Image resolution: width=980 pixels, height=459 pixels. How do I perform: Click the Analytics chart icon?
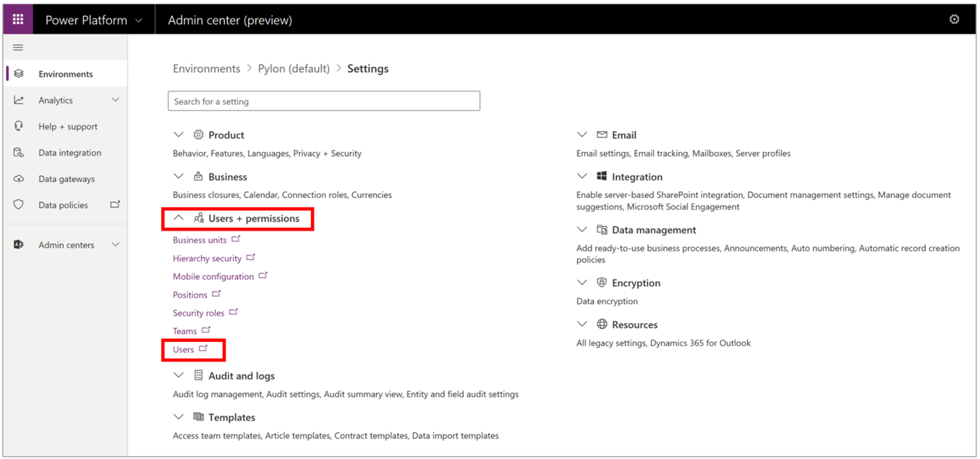click(x=19, y=100)
